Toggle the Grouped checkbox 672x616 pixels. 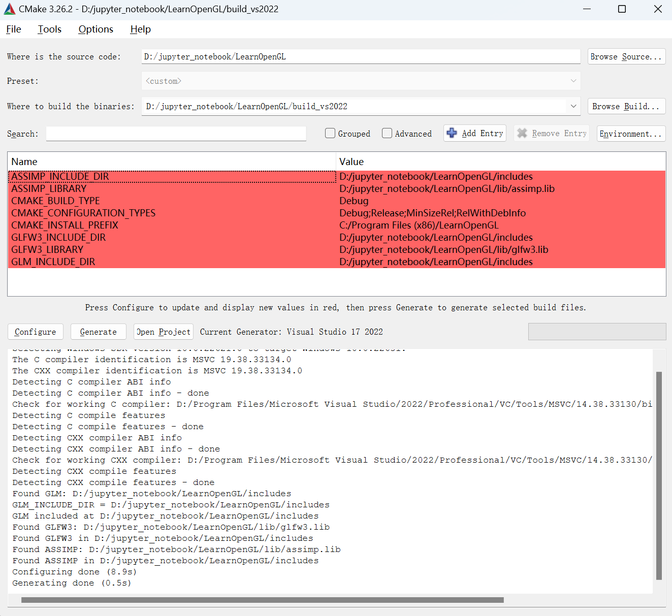(330, 134)
